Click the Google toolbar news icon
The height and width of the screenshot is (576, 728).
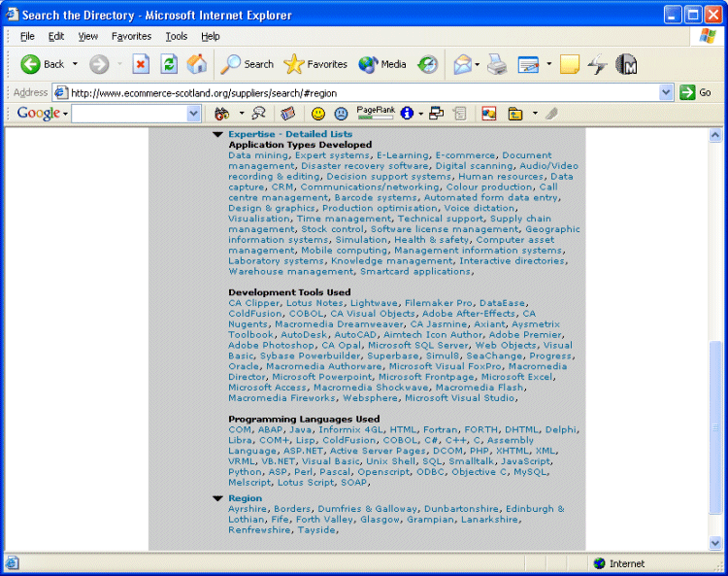(288, 113)
